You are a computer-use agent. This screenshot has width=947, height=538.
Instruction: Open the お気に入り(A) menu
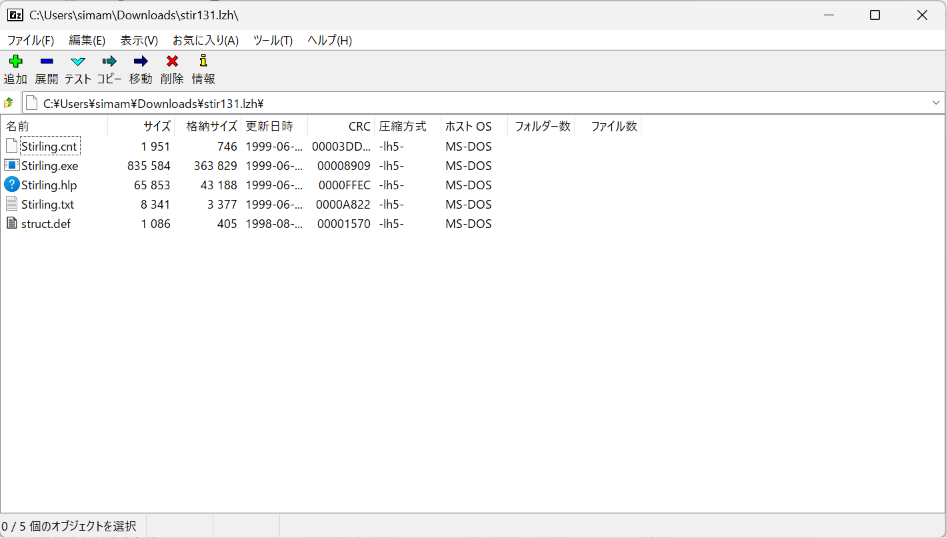(205, 40)
